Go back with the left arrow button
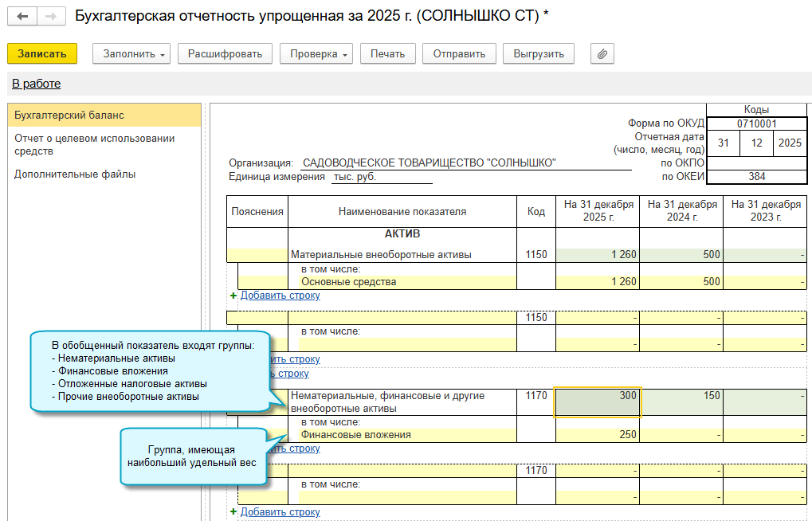 pyautogui.click(x=22, y=17)
